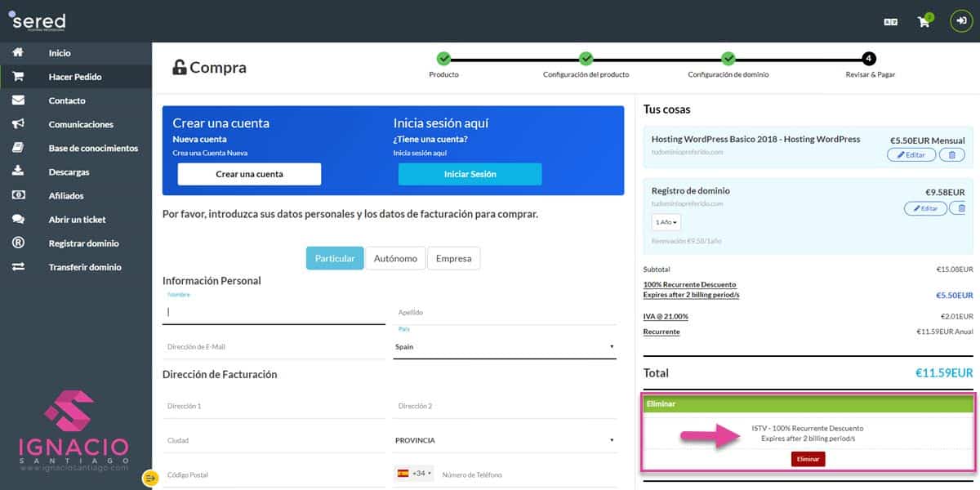Select the Empresa tab
980x490 pixels.
(454, 258)
